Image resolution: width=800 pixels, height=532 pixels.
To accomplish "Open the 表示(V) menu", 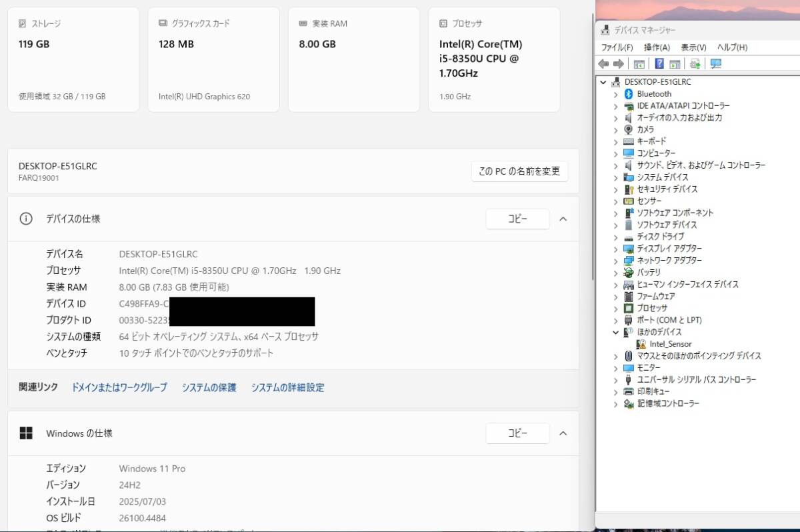I will pyautogui.click(x=693, y=47).
